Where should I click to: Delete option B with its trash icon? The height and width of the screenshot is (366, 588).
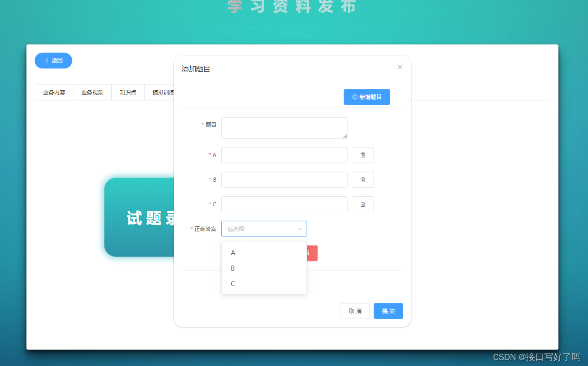click(x=363, y=180)
